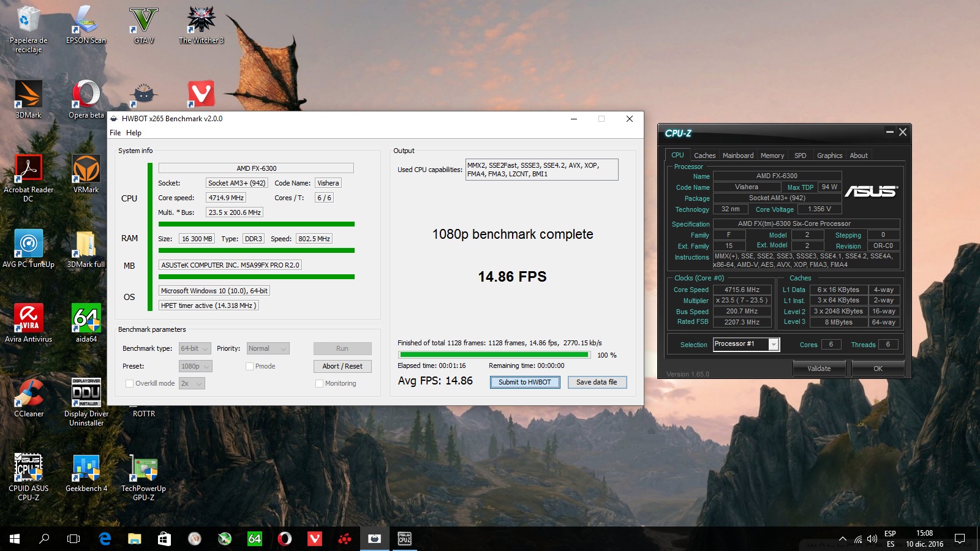This screenshot has height=551, width=980.
Task: Switch to the Mainboard tab in CPU-Z
Action: tap(738, 156)
